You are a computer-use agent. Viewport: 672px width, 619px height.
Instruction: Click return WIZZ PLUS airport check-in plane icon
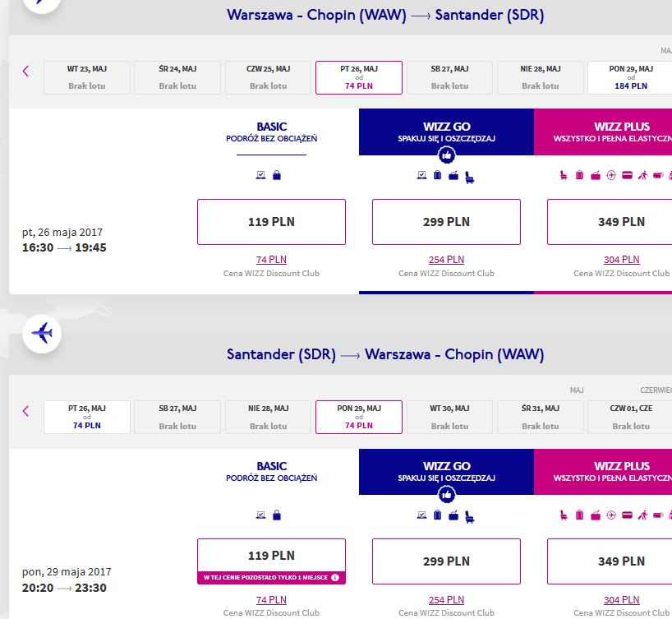(x=611, y=515)
